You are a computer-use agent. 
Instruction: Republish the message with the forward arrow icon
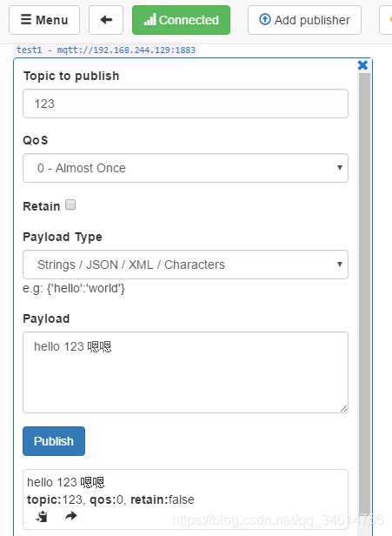71,515
